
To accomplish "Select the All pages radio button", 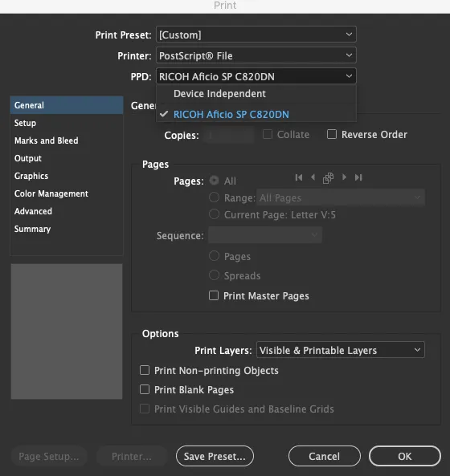I will 215,181.
